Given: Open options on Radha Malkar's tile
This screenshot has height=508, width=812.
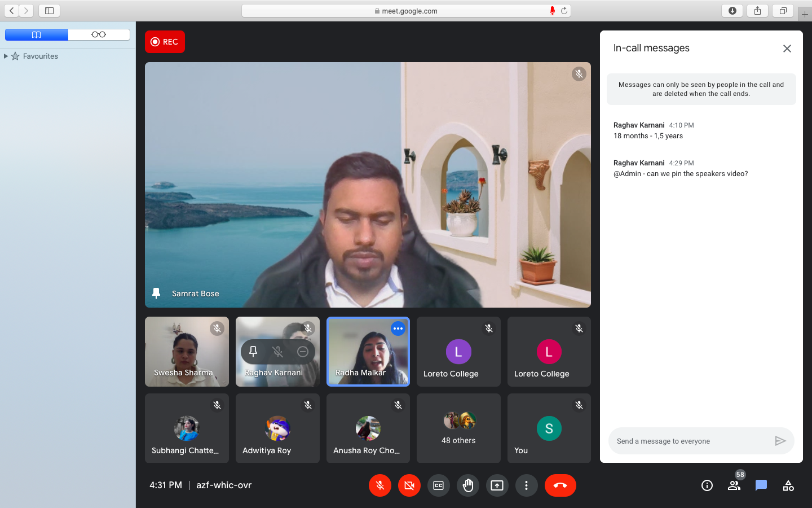Looking at the screenshot, I should [x=398, y=329].
